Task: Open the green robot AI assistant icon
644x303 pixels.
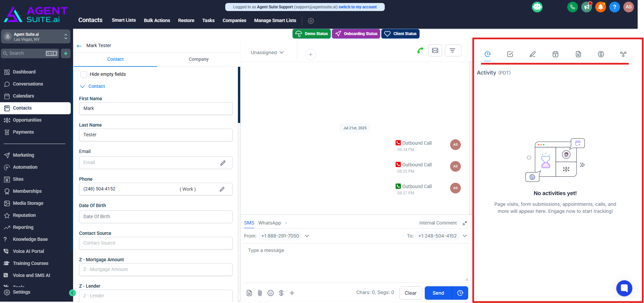Action: coord(537,7)
